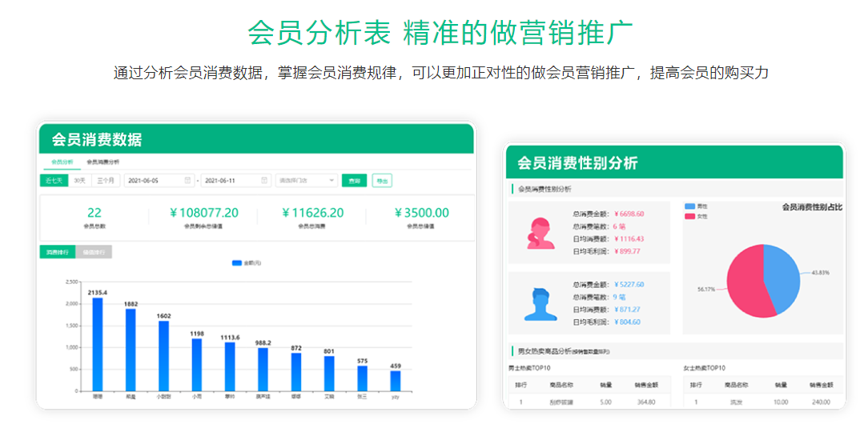Click the 364.80 sales amount cell
868x436 pixels.
pyautogui.click(x=646, y=402)
